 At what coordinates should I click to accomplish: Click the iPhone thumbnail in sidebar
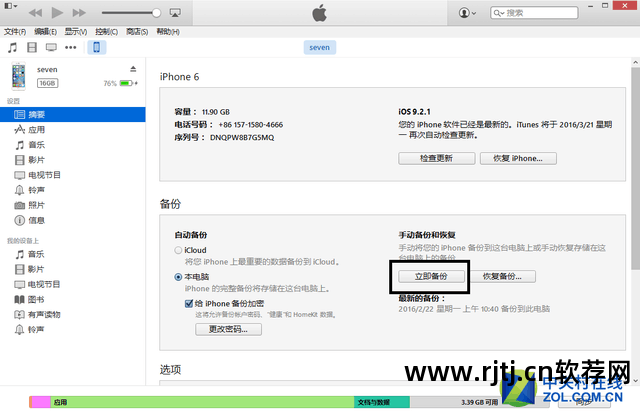[x=18, y=76]
